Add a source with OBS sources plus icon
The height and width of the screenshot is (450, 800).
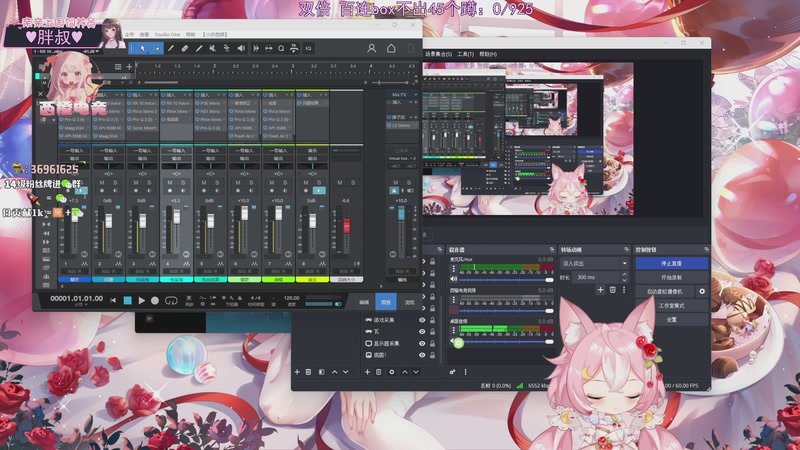pos(367,372)
